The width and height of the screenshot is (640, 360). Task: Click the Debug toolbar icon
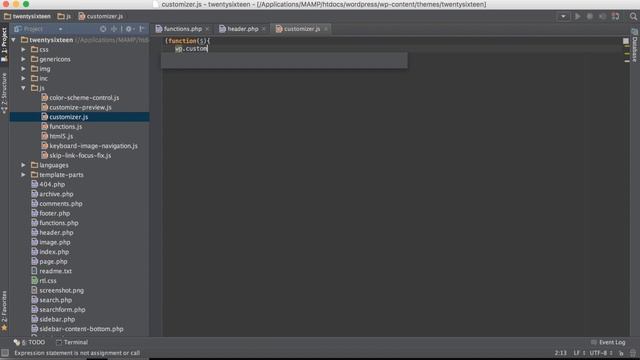tap(590, 16)
